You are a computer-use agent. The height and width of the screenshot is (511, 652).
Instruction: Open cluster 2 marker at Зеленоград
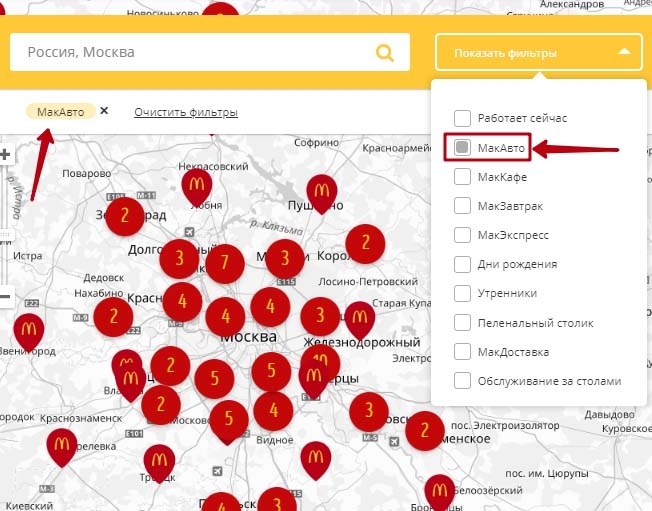[124, 216]
